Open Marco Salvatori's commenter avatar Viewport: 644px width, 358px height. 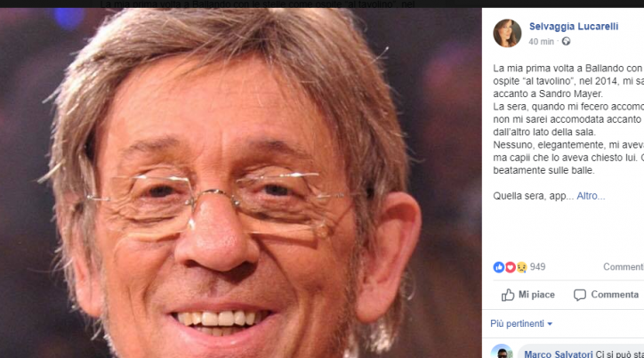point(502,351)
